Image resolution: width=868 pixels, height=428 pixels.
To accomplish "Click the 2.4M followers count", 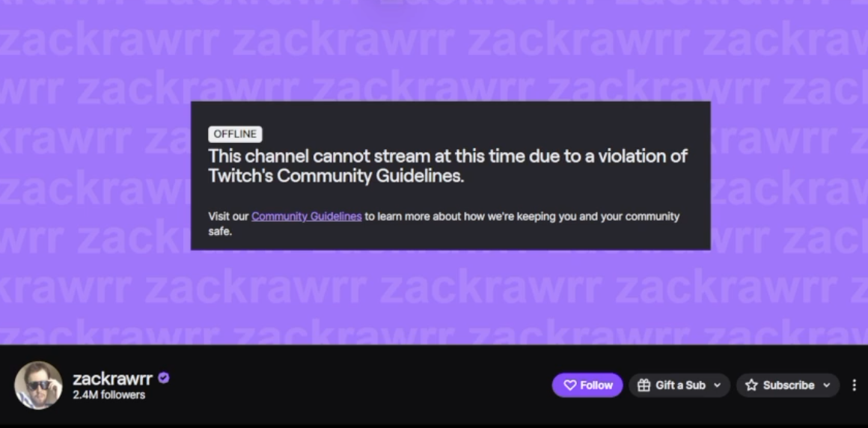I will click(x=109, y=395).
